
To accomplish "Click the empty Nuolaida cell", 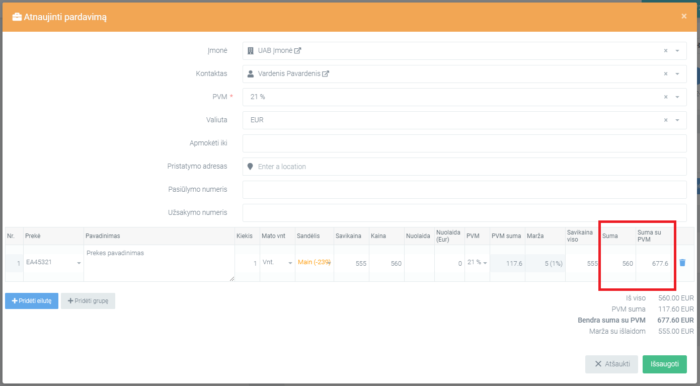I will [x=419, y=263].
